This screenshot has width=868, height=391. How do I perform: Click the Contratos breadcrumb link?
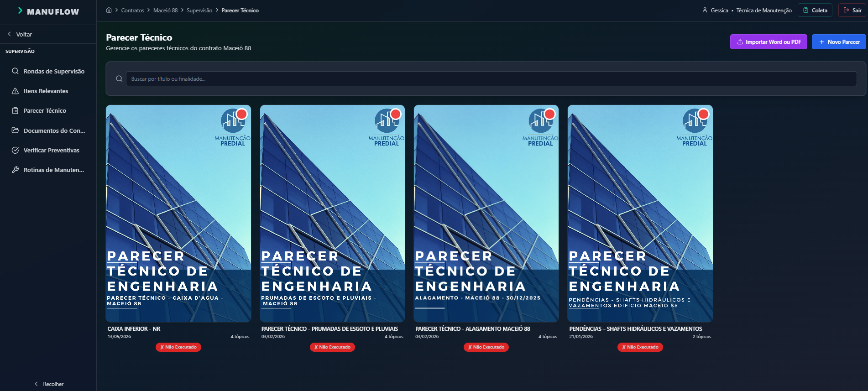(x=132, y=10)
